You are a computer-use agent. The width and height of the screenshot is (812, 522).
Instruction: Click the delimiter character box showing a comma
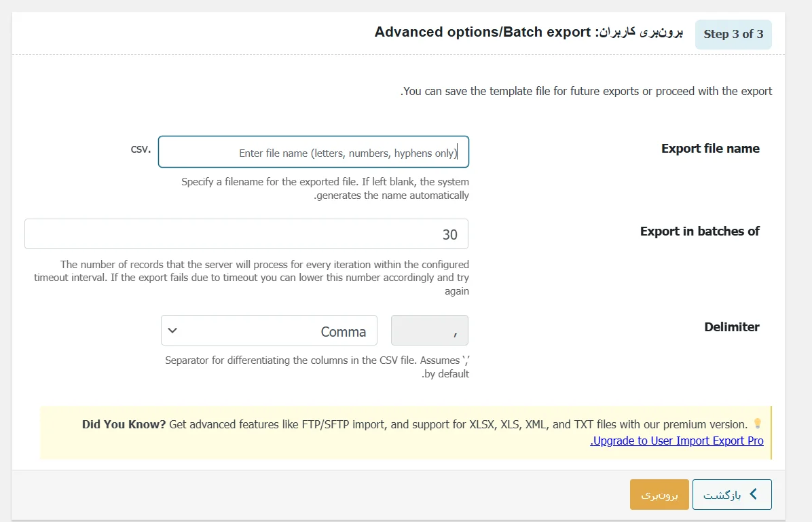pos(429,330)
